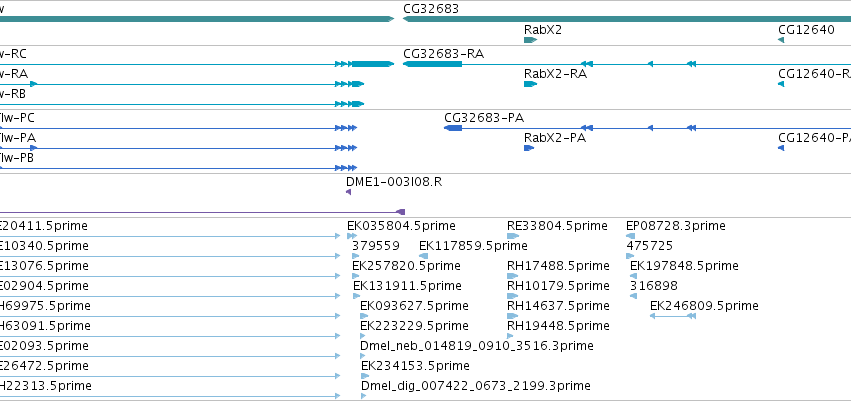
Task: Select the RE33804.5prime arrow glyph
Action: pos(513,236)
